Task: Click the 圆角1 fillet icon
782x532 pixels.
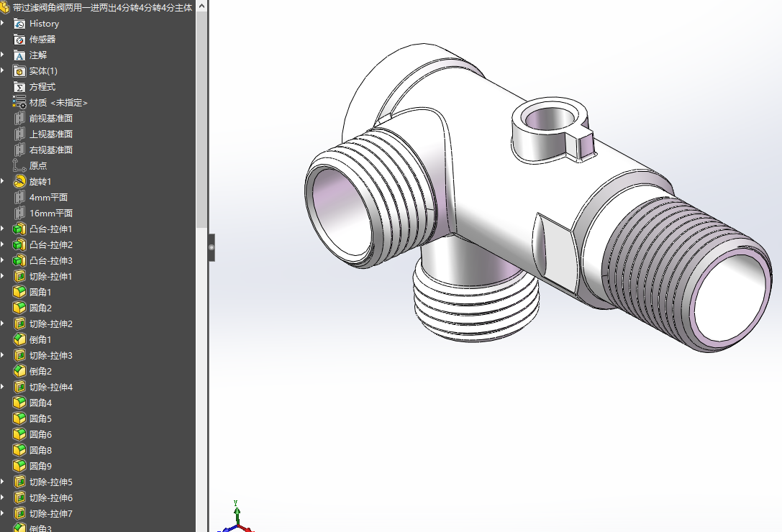Action: [19, 292]
